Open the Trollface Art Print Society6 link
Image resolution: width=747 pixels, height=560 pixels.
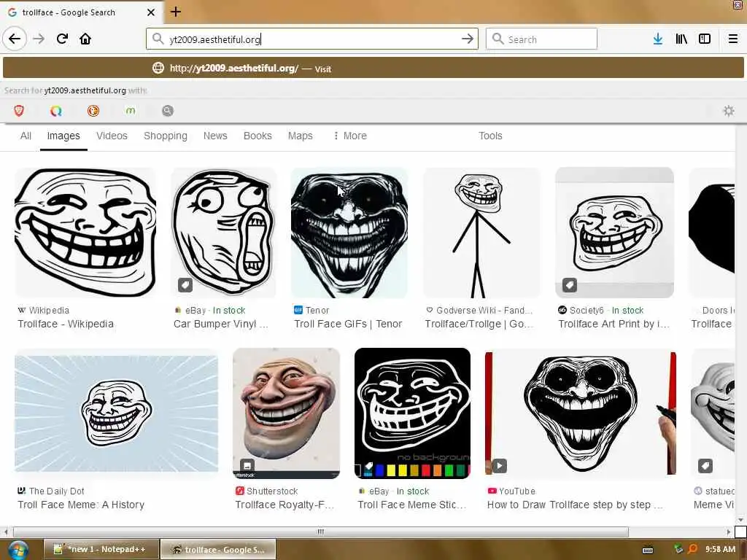[x=614, y=324]
